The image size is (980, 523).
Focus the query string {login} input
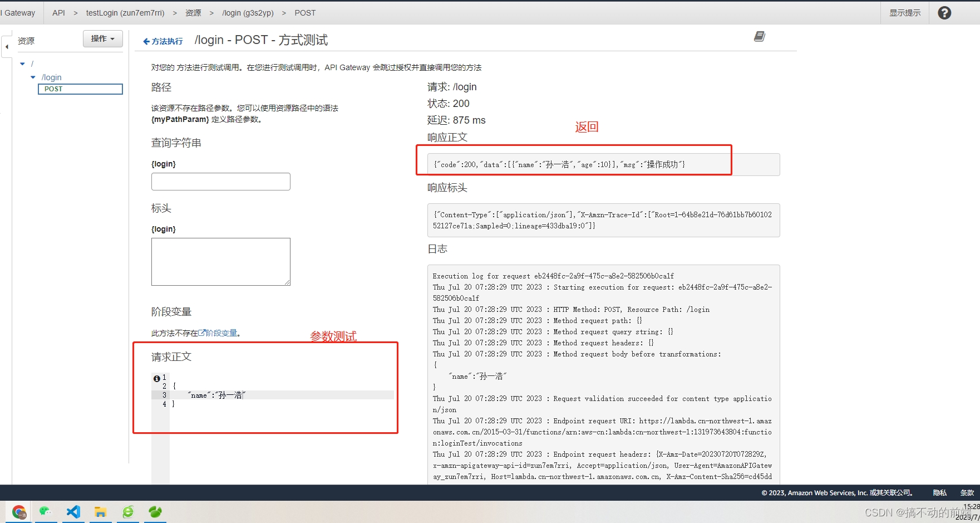coord(221,182)
